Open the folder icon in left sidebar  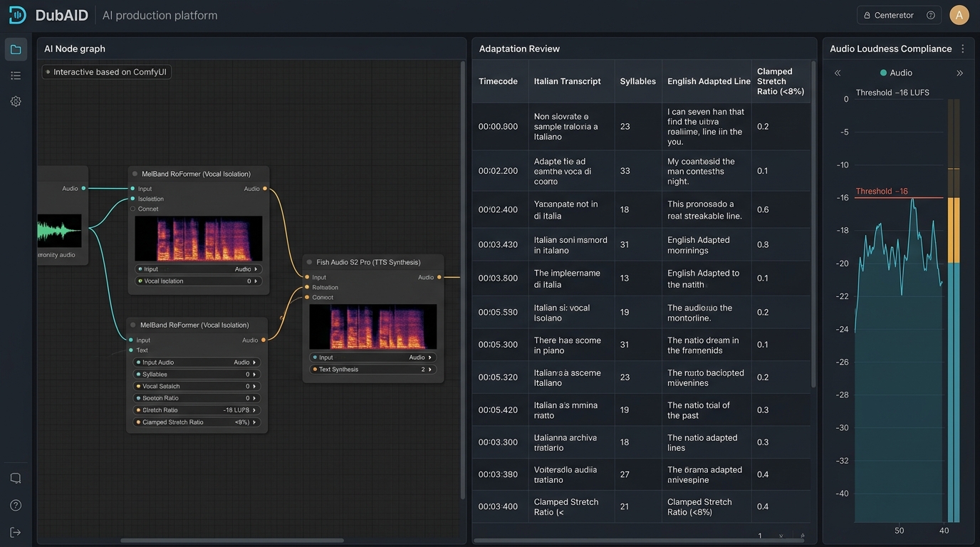16,49
